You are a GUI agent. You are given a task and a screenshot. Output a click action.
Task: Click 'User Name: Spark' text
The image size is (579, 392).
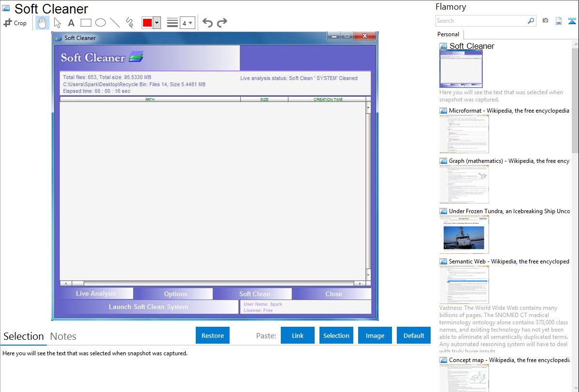coord(262,304)
